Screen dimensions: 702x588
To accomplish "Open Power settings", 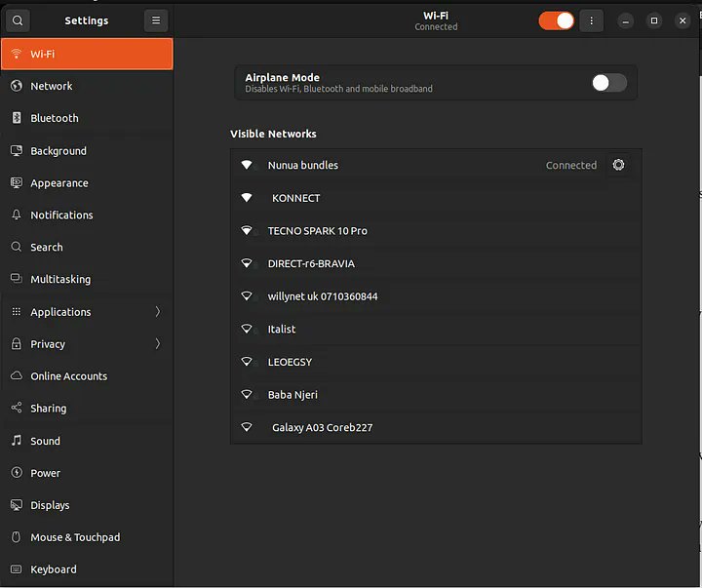I will click(x=87, y=473).
